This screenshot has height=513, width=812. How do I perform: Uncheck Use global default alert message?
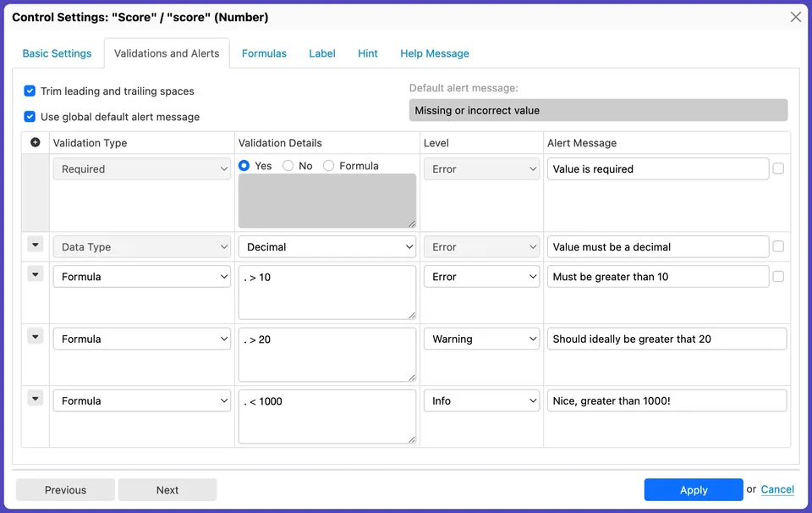point(30,117)
